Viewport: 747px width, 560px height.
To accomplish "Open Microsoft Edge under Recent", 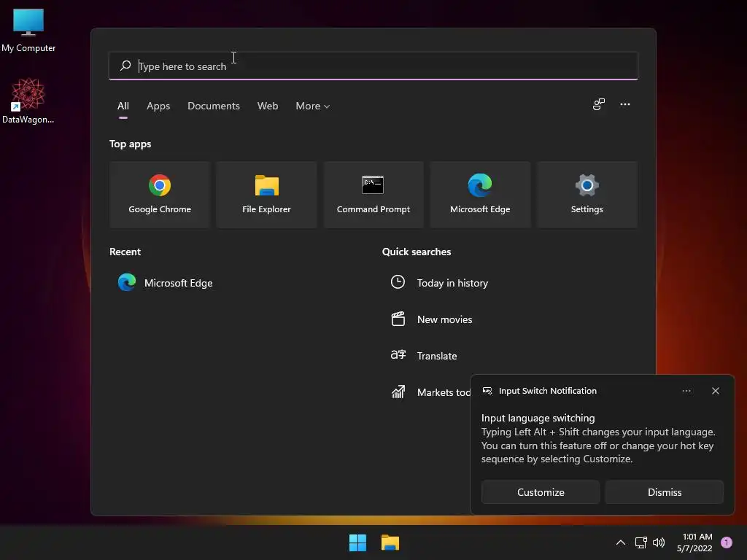I will click(165, 283).
